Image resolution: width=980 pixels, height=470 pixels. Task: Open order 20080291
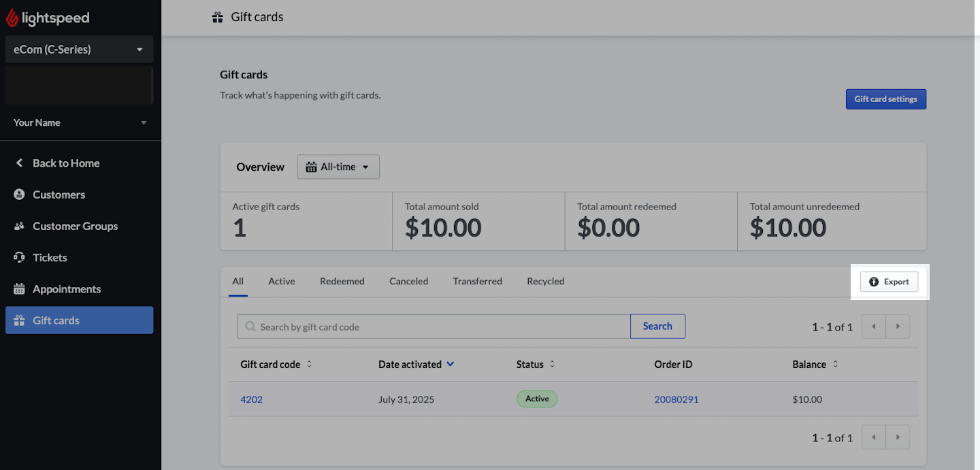(x=676, y=399)
